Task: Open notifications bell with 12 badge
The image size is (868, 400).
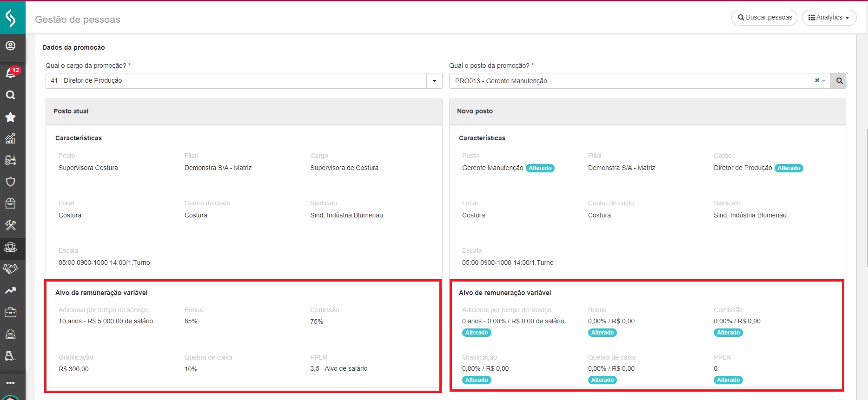Action: point(11,72)
